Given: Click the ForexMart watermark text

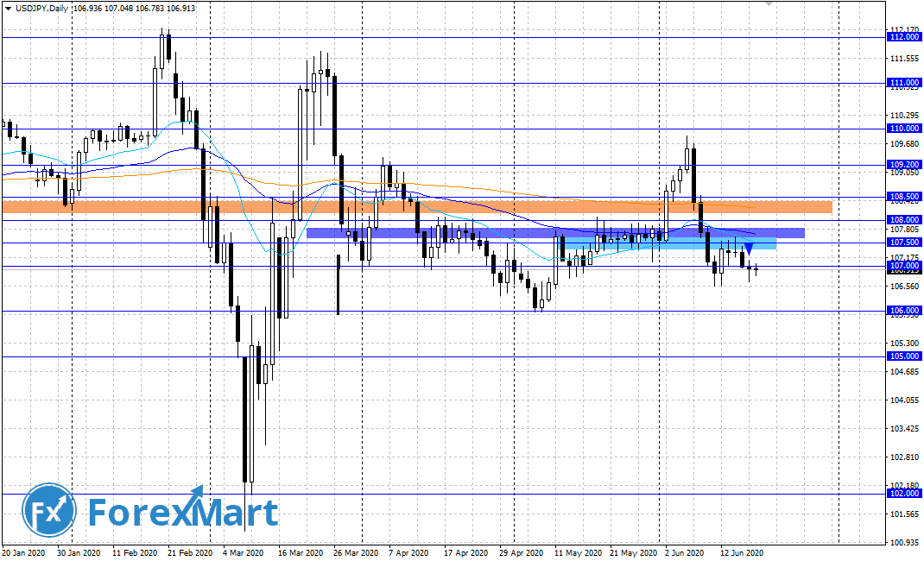Looking at the screenshot, I should point(182,512).
